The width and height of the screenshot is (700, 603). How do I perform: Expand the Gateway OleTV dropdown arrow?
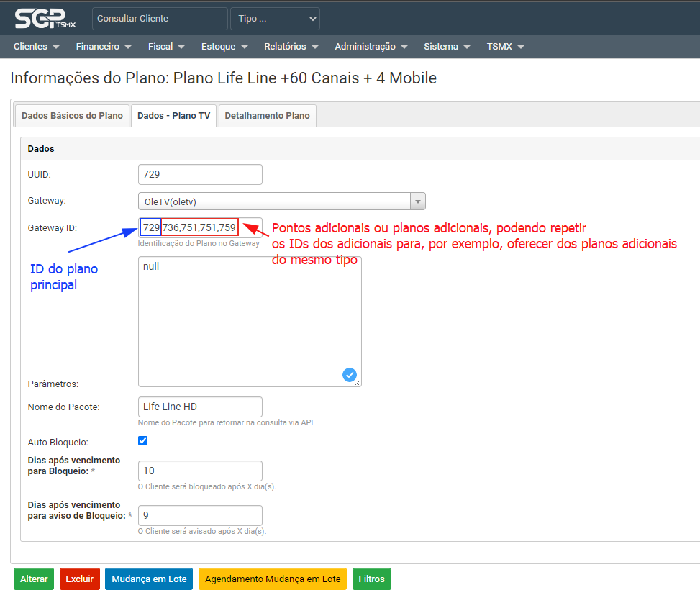(x=417, y=201)
